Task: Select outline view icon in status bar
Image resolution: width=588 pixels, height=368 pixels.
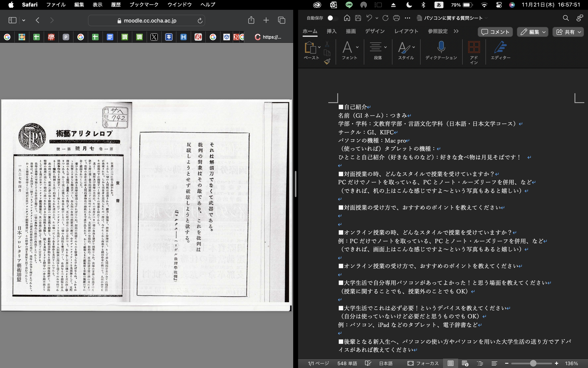Action: pos(480,363)
